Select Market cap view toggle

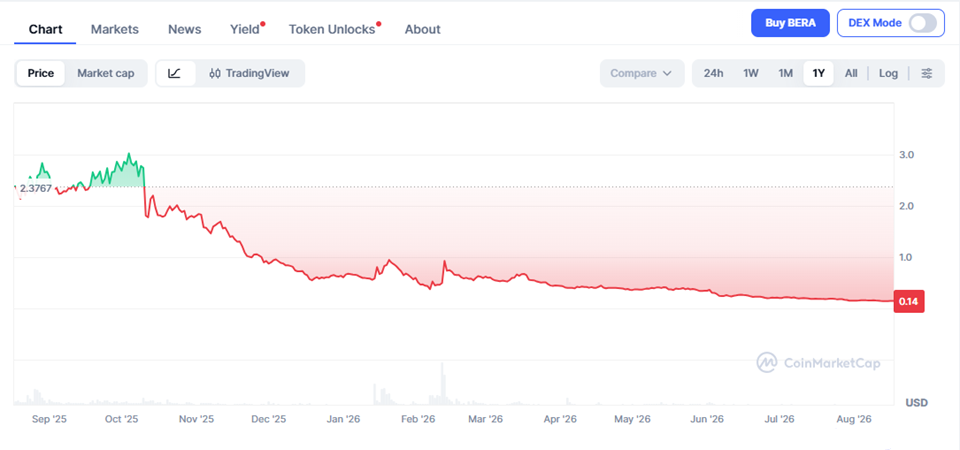105,73
